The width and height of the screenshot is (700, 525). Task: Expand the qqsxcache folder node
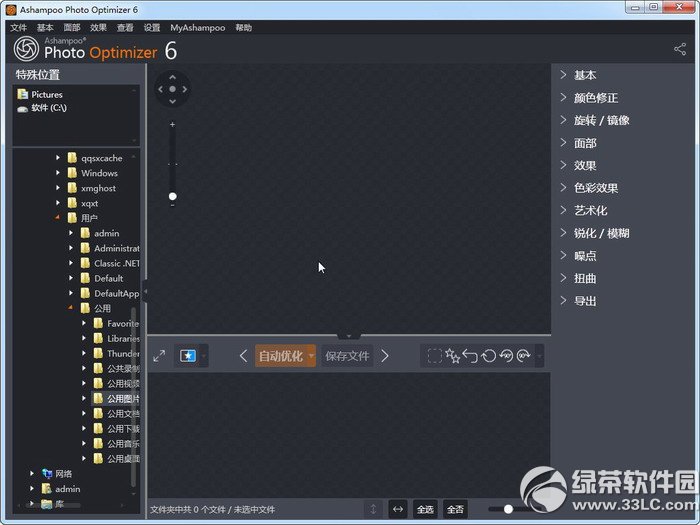(x=58, y=158)
